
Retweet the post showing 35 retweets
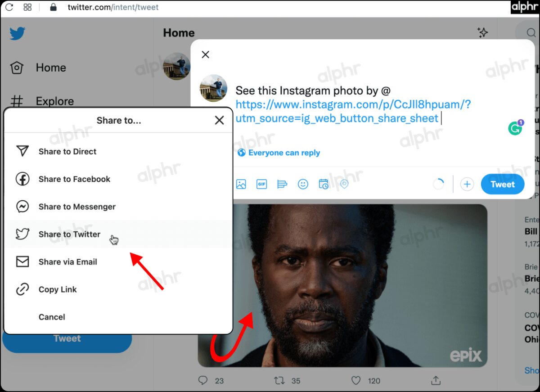click(x=281, y=380)
